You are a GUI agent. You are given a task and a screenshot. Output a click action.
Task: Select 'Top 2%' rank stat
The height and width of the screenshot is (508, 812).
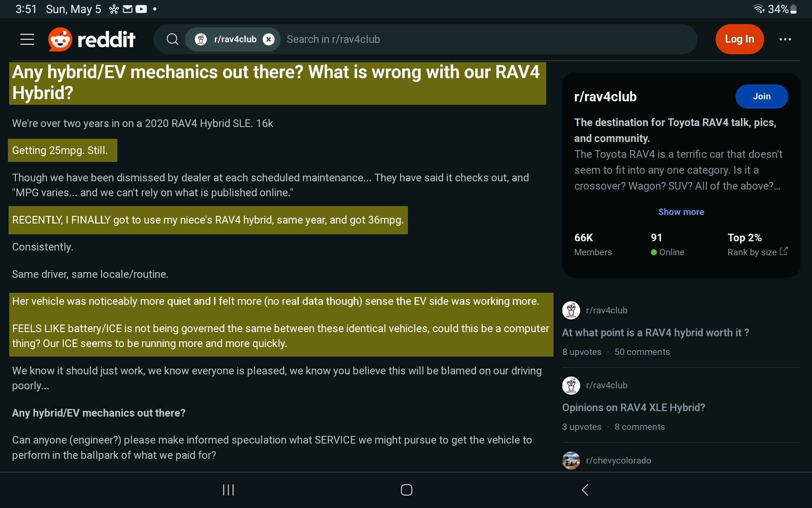pyautogui.click(x=744, y=238)
